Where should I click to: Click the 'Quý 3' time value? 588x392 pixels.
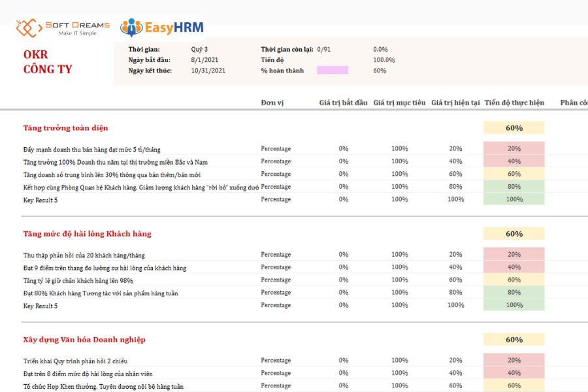[x=199, y=49]
